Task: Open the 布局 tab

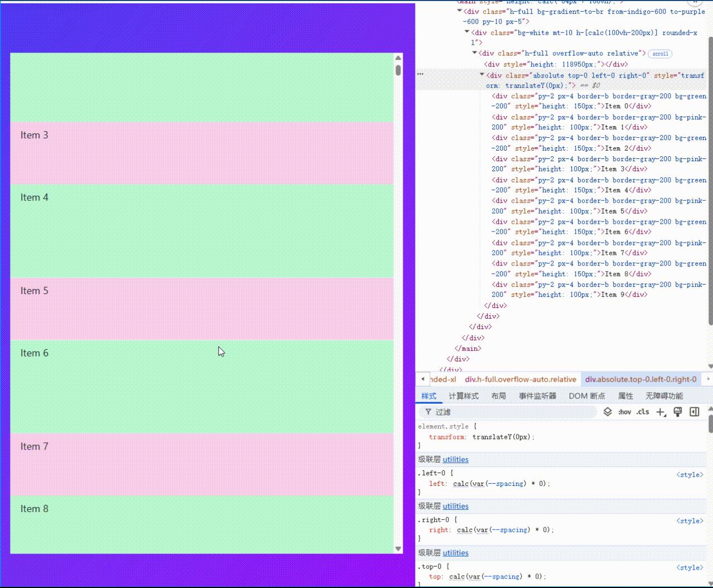Action: [x=499, y=396]
